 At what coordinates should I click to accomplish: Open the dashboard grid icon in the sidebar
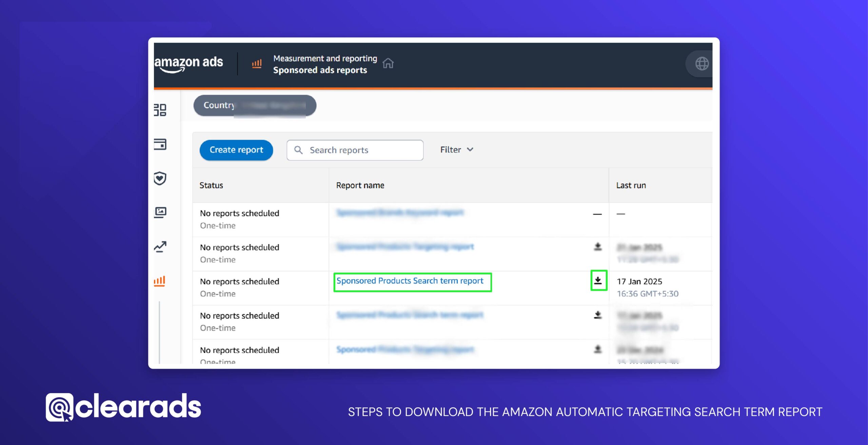click(x=160, y=110)
